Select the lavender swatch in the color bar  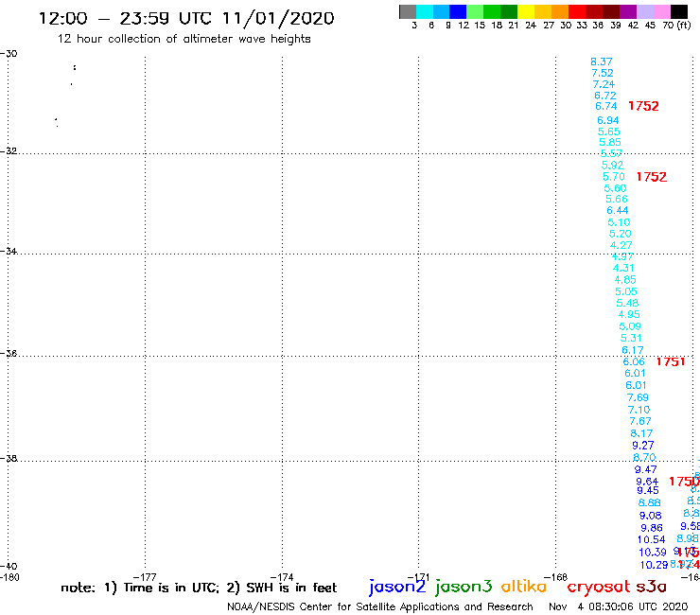pos(645,11)
